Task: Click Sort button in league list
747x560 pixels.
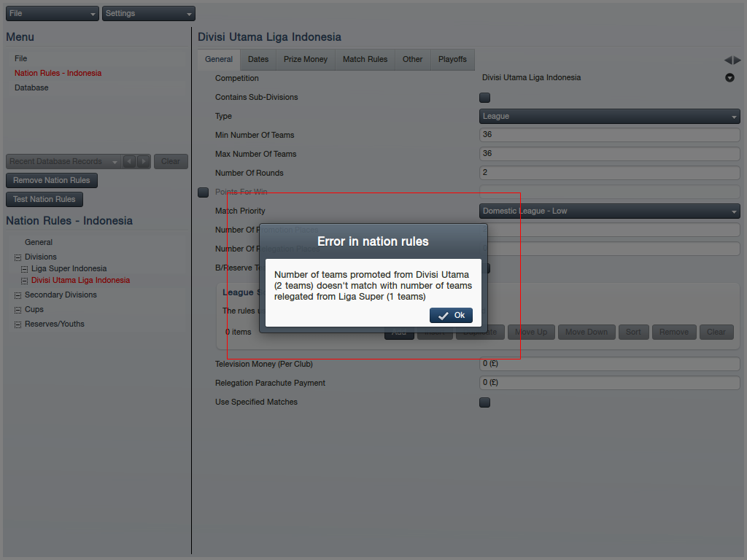Action: 633,332
